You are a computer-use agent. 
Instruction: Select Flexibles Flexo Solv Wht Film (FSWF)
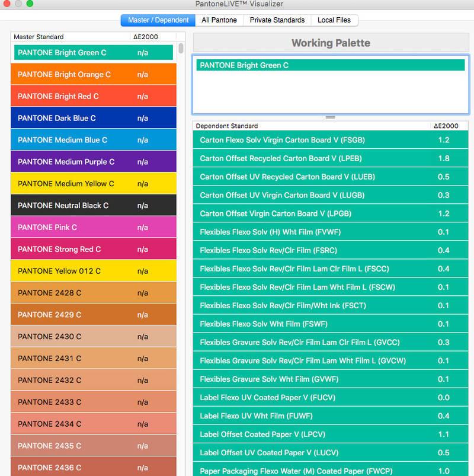(x=331, y=324)
